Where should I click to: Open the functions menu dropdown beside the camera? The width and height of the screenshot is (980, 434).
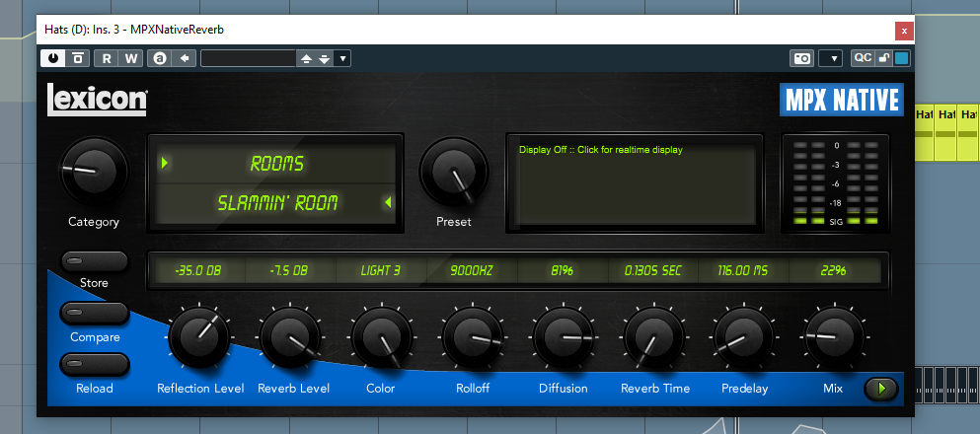pos(831,58)
